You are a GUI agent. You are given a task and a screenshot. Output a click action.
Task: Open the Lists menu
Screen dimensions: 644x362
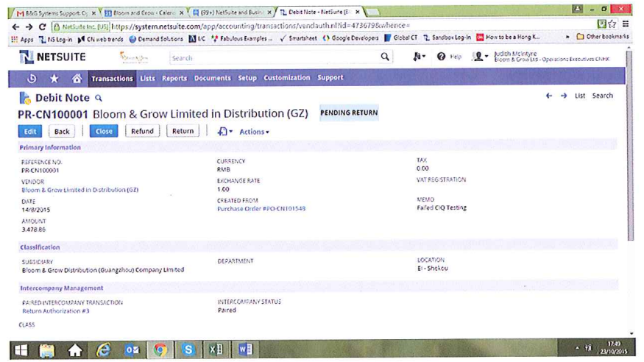click(x=147, y=78)
